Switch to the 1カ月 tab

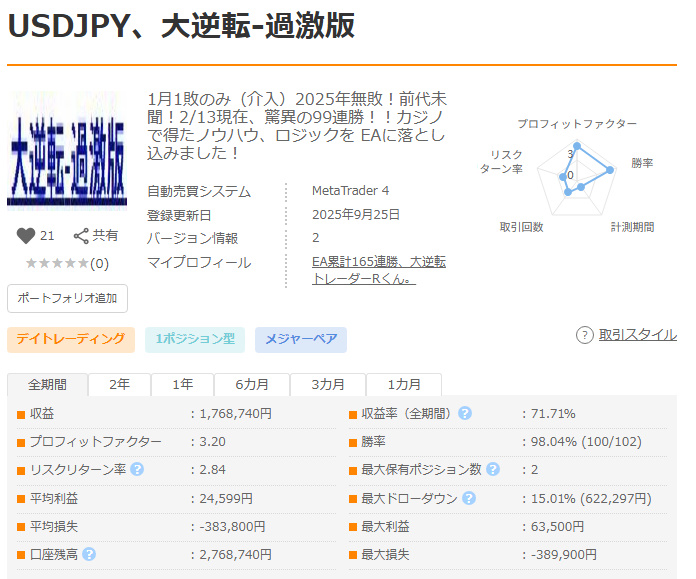coord(403,384)
